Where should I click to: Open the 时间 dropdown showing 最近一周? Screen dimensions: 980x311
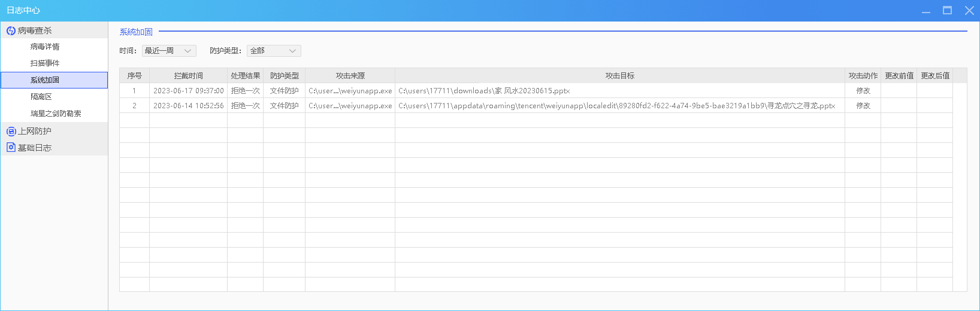click(169, 51)
